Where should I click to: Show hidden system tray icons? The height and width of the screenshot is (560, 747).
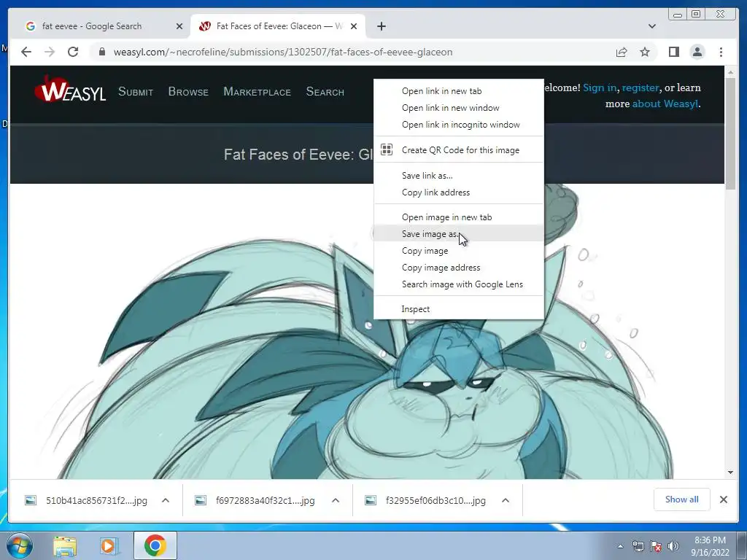click(620, 546)
